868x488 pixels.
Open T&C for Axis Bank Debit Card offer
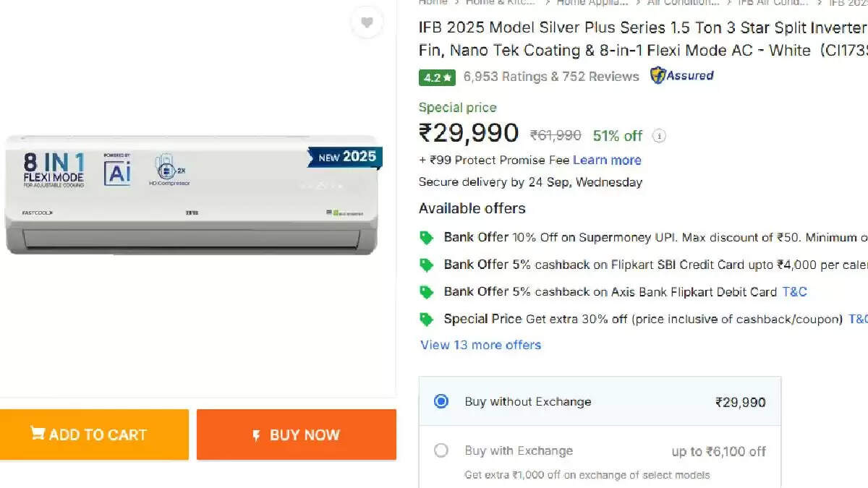pyautogui.click(x=793, y=291)
